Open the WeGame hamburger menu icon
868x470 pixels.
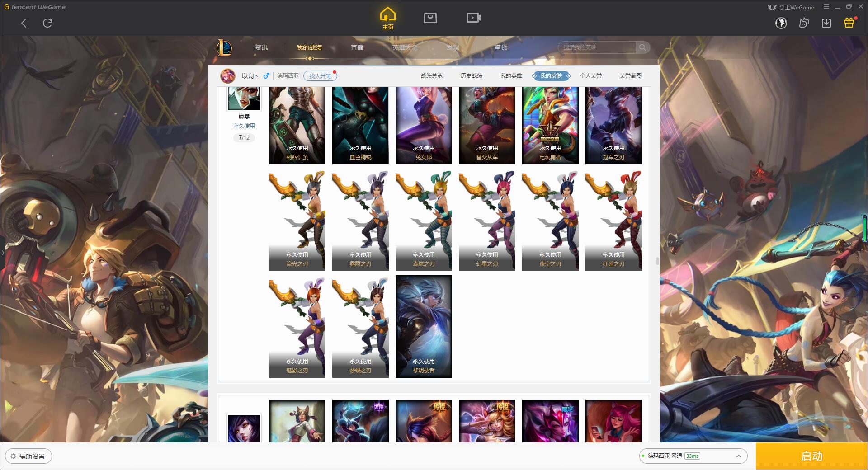[826, 7]
